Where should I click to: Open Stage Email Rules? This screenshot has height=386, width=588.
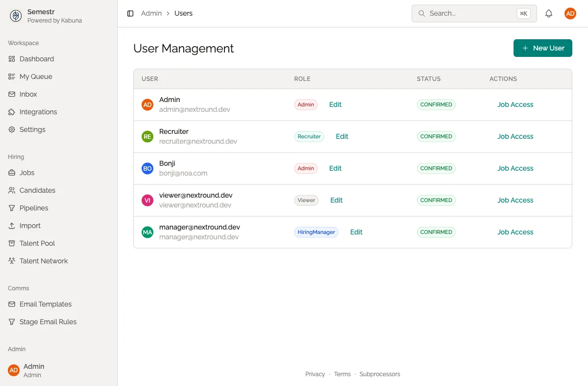(x=48, y=322)
